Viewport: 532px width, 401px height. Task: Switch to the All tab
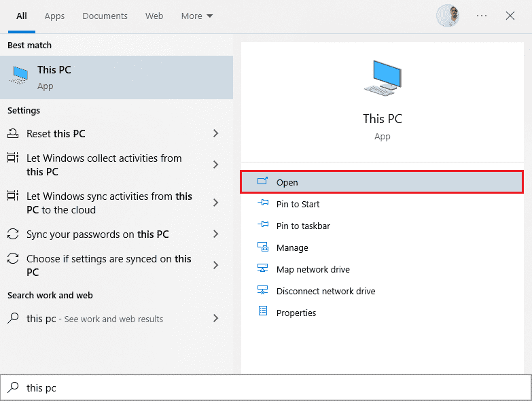22,16
